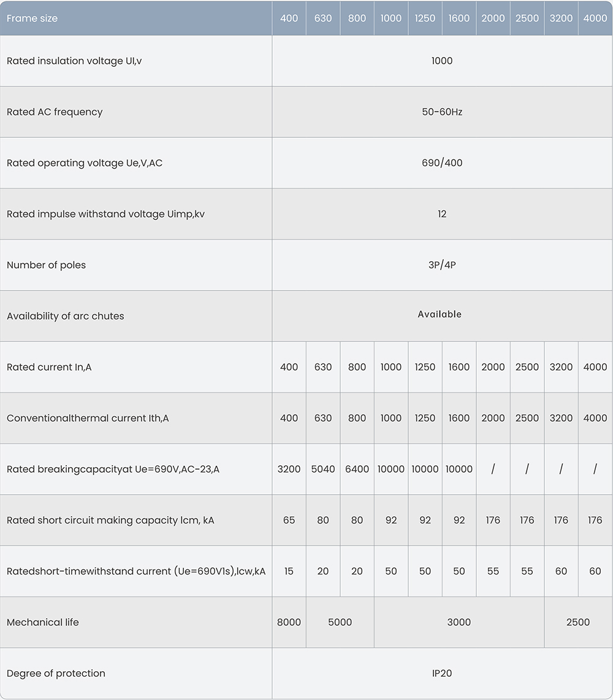Select the Mechanical life row label
The width and height of the screenshot is (613, 700).
tap(43, 622)
